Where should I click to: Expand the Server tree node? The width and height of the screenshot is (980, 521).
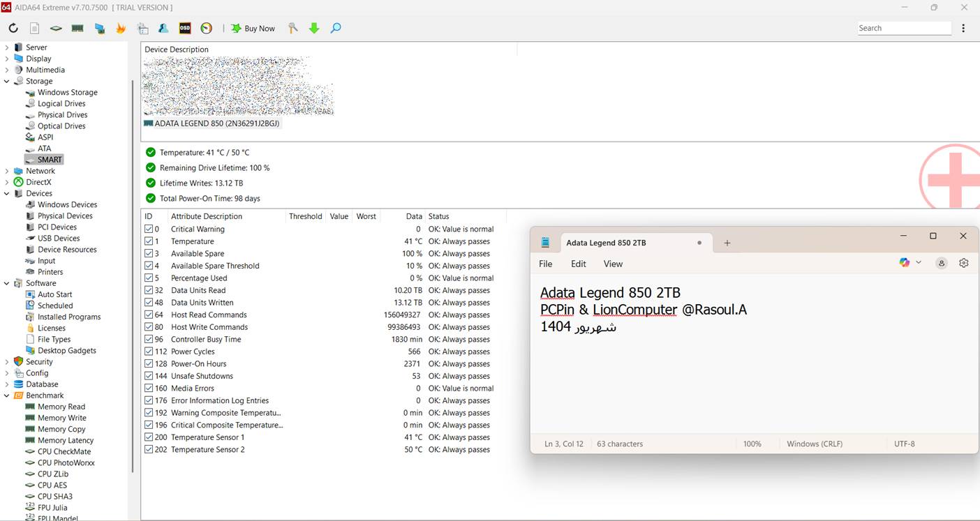click(7, 47)
